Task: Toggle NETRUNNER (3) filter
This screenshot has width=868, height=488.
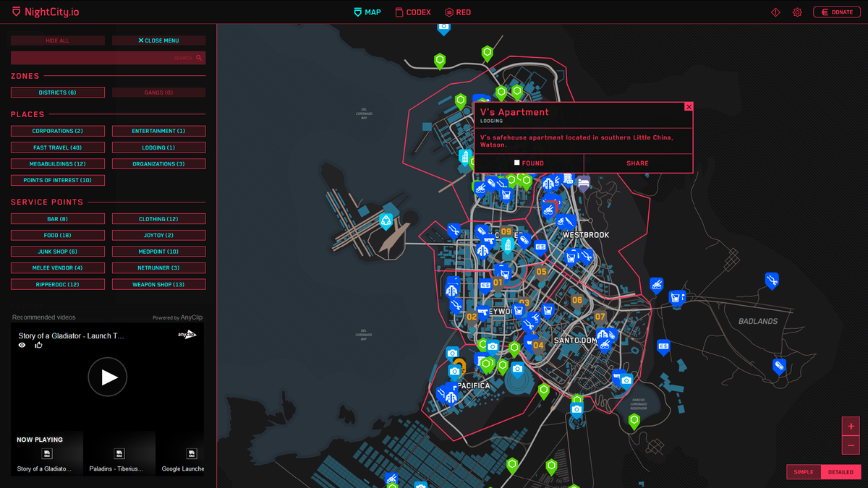Action: tap(158, 267)
